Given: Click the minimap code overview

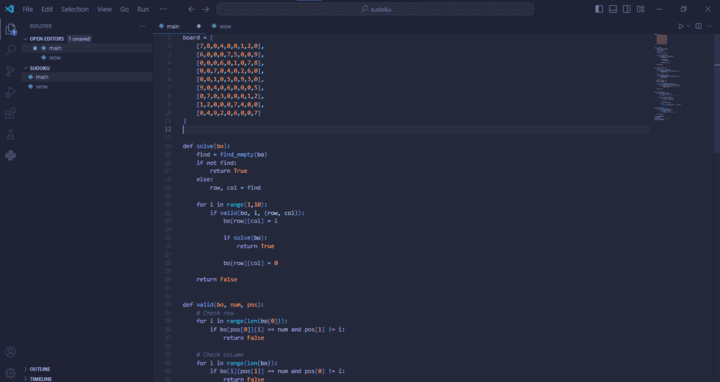Looking at the screenshot, I should [667, 78].
